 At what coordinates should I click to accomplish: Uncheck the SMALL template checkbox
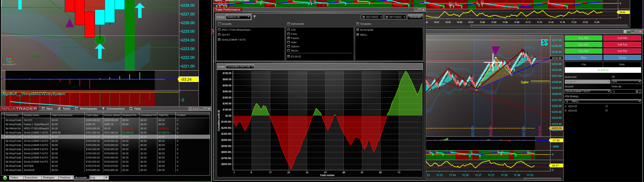(358, 35)
